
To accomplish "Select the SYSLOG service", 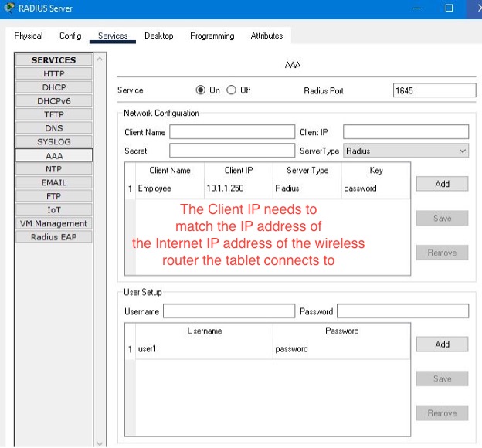I will 54,142.
